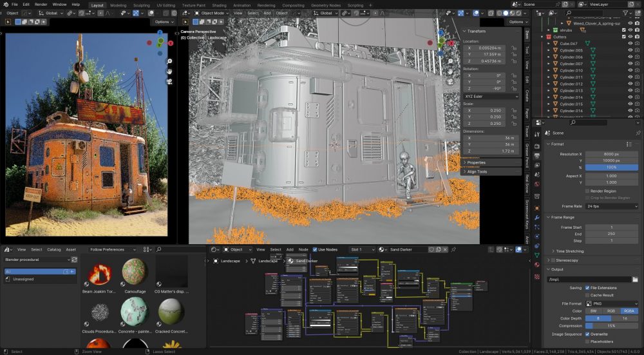Hide Cube.067 with its eye icon
Viewport: 644px width, 355px height.
pyautogui.click(x=630, y=44)
